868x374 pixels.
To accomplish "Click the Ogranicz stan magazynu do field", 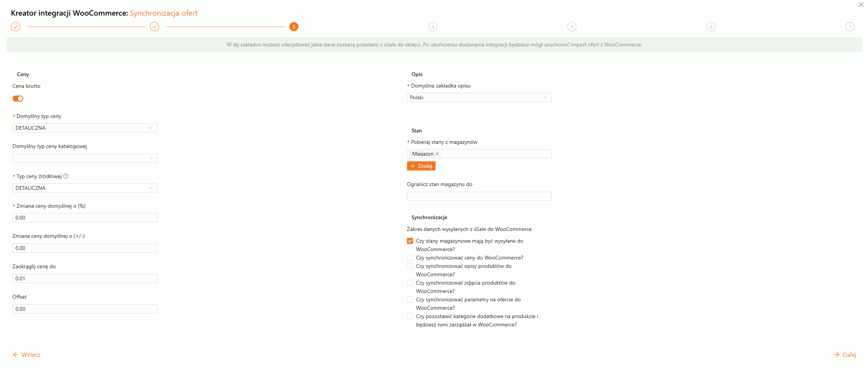I will coord(479,196).
